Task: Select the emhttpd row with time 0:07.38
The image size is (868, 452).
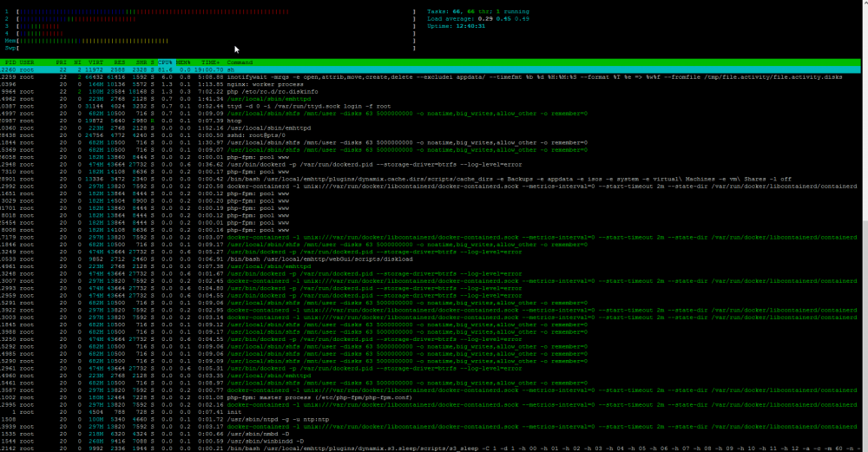Action: pyautogui.click(x=431, y=266)
